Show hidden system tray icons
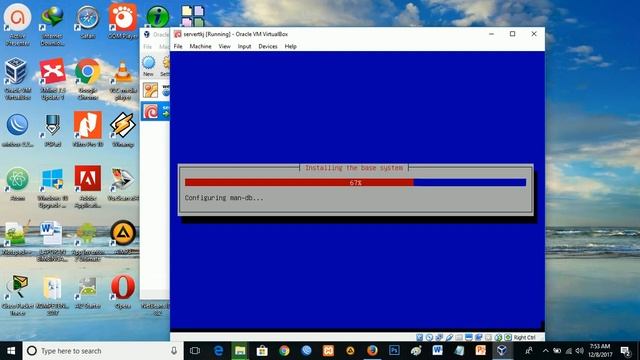Image resolution: width=640 pixels, height=360 pixels. 546,351
